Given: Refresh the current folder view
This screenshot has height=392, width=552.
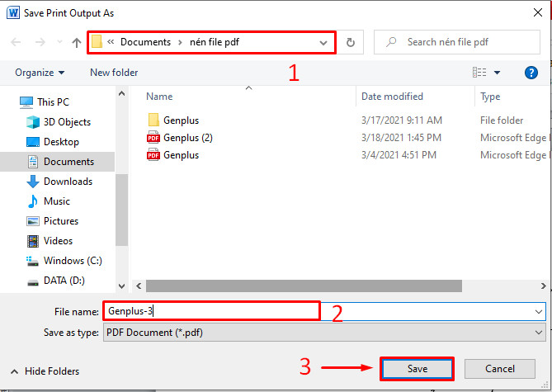Looking at the screenshot, I should (351, 42).
